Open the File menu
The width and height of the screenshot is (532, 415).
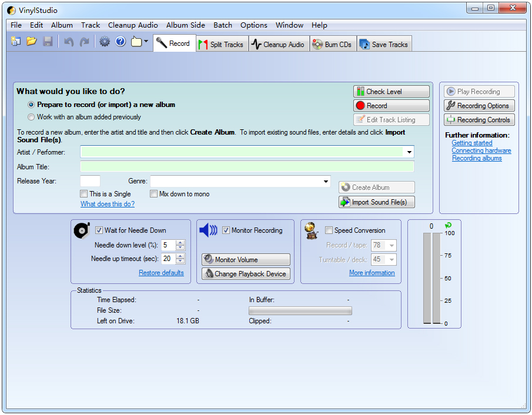coord(16,25)
